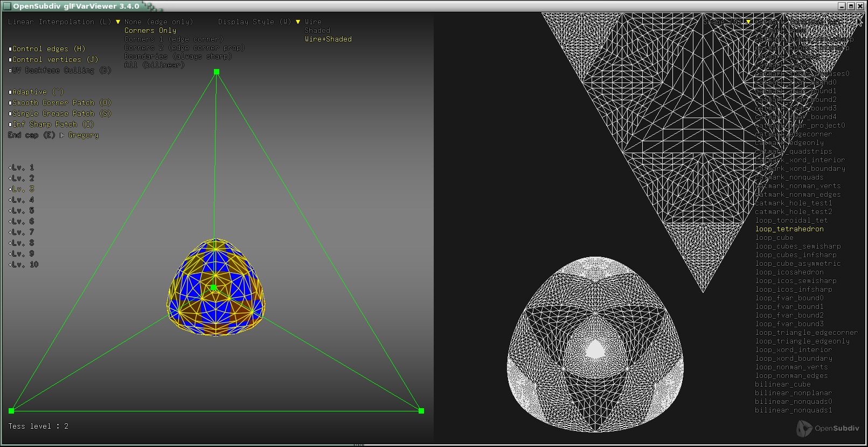Click the top green control vertex

[217, 72]
